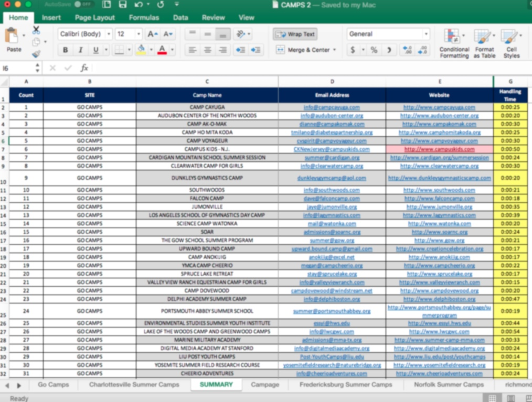Click the Save icon in title bar

122,4
